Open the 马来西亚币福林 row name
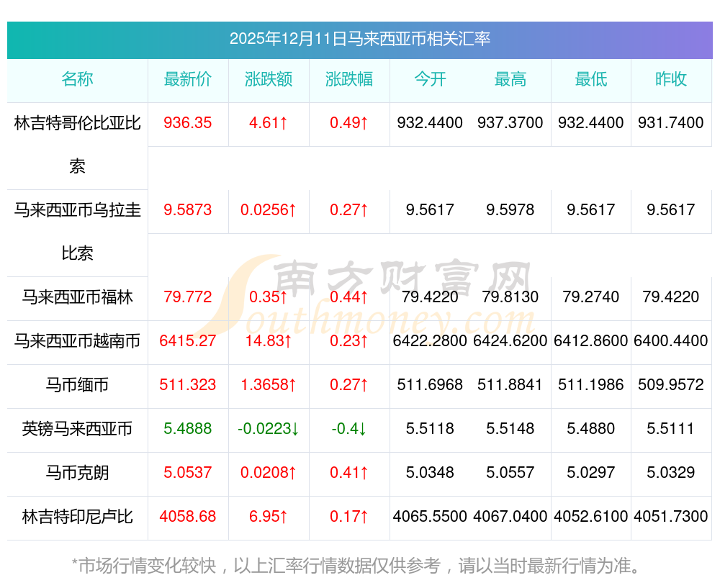The width and height of the screenshot is (720, 588). [77, 297]
